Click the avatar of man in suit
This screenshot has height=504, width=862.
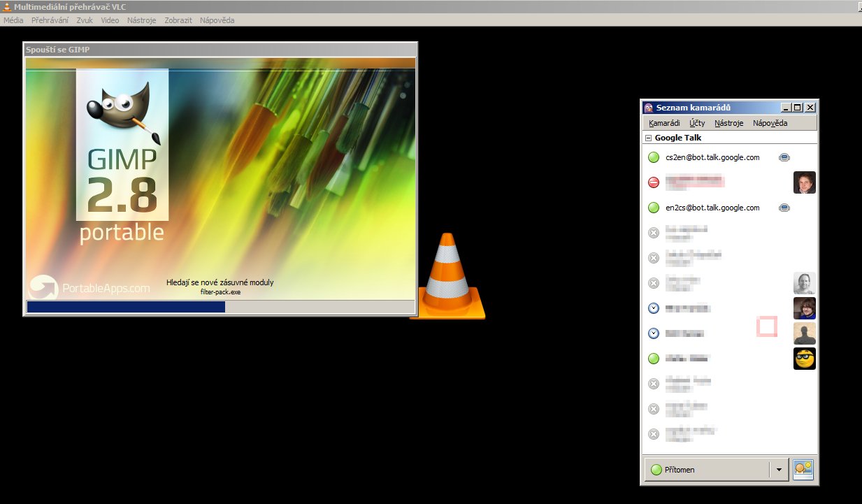tap(805, 182)
